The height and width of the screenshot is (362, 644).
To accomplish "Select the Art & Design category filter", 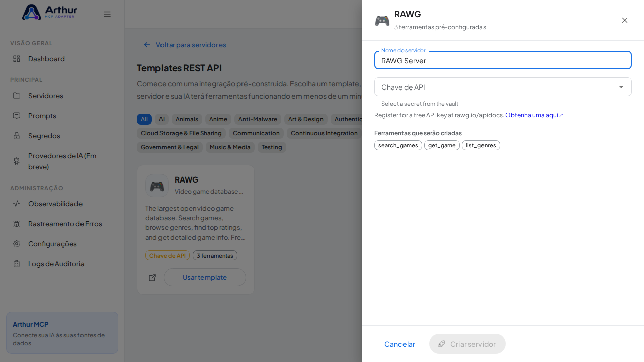I will tap(306, 119).
